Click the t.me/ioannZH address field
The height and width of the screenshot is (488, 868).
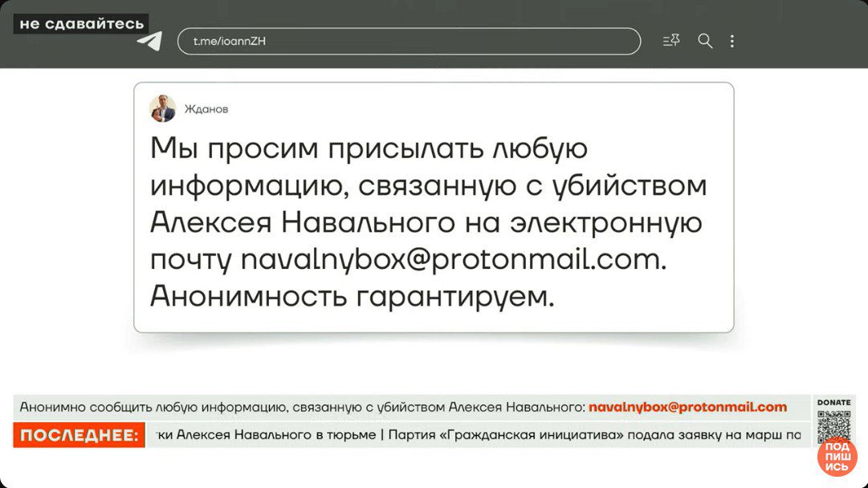pos(409,41)
